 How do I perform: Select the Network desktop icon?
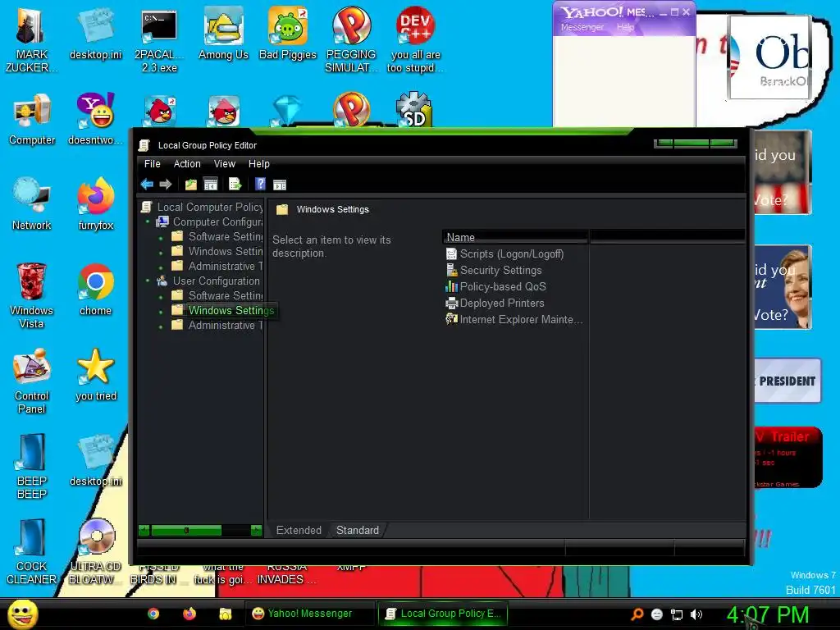click(32, 204)
